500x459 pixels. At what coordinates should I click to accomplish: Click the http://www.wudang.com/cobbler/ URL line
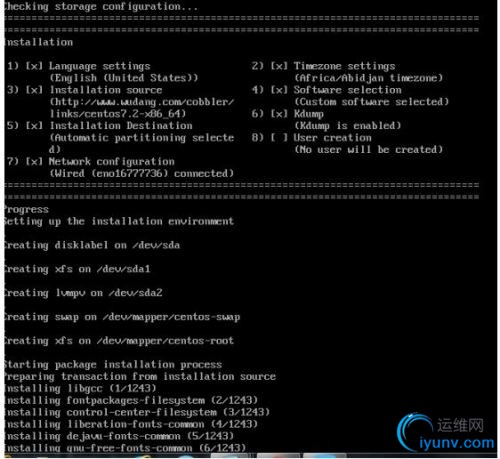(x=142, y=102)
